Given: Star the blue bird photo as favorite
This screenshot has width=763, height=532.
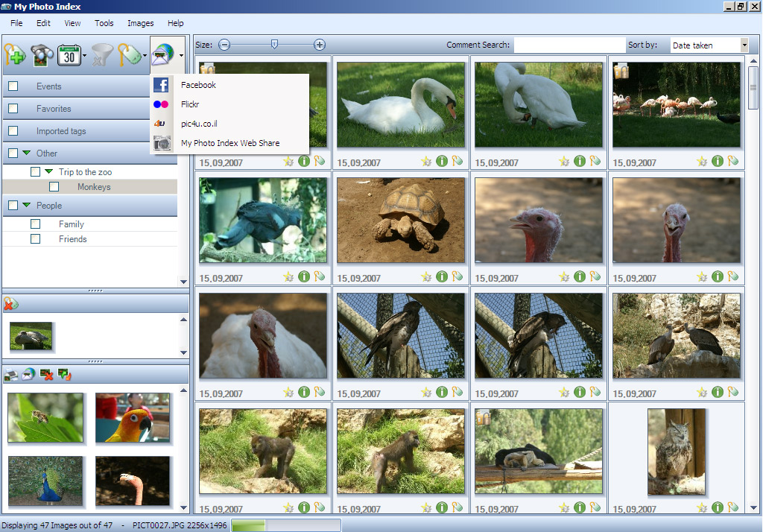Looking at the screenshot, I should click(288, 277).
